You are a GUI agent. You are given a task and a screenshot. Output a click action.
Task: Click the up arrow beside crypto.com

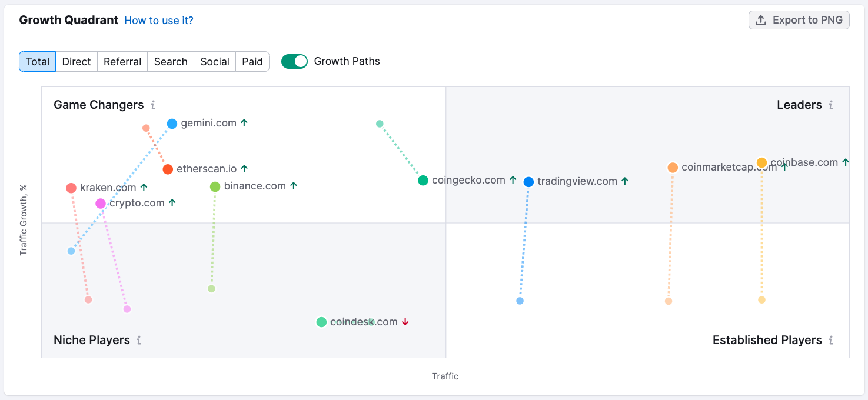point(172,203)
